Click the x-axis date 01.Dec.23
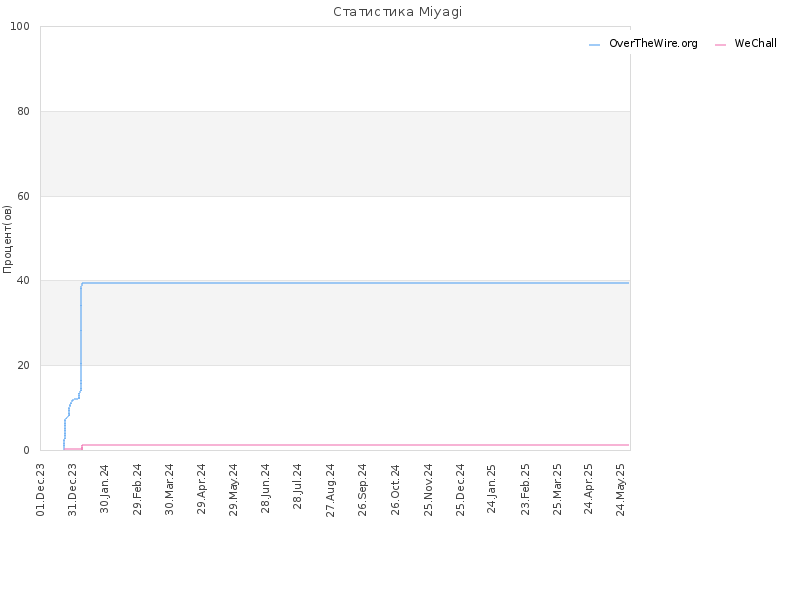 tap(41, 490)
